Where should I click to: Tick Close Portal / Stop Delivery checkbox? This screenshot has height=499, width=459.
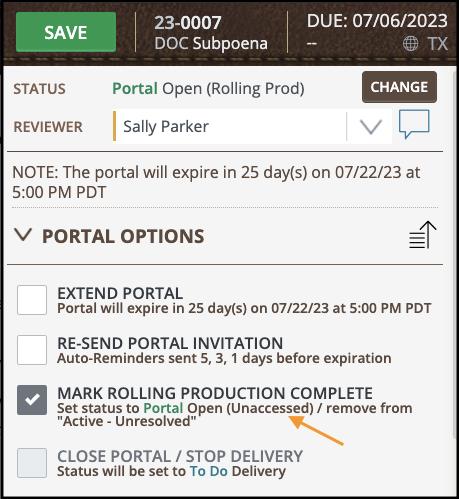pyautogui.click(x=32, y=463)
